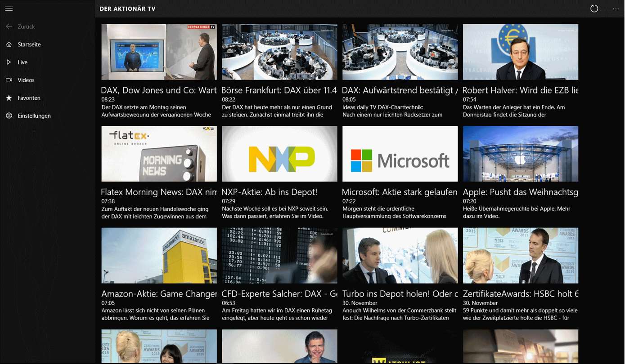This screenshot has width=625, height=364.
Task: Open the DAX, Dow Jones und Co video thumbnail
Action: (159, 52)
